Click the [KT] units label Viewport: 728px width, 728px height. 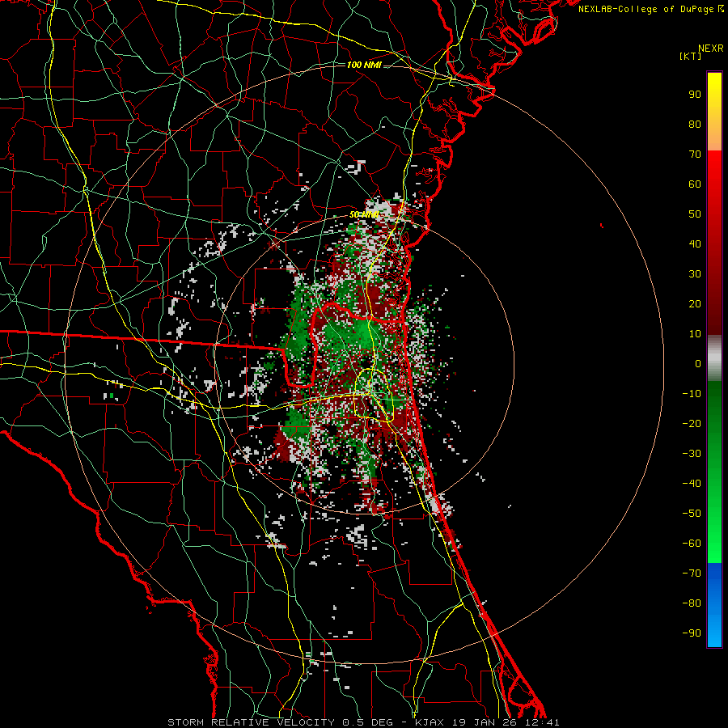[691, 56]
